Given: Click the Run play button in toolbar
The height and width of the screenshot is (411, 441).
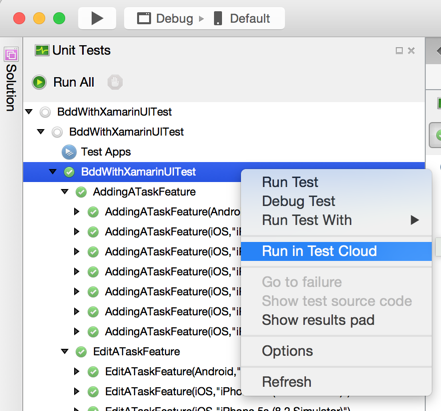Looking at the screenshot, I should click(x=97, y=18).
